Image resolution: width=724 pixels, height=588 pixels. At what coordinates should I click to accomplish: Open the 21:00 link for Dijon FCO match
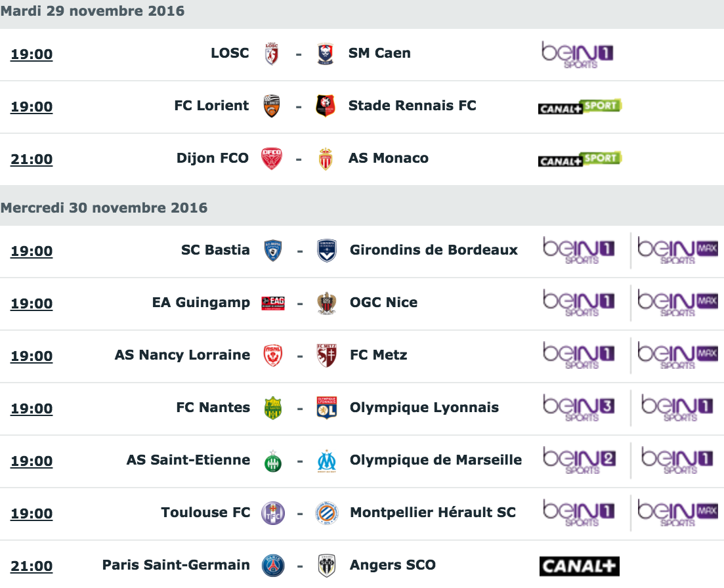tap(32, 159)
